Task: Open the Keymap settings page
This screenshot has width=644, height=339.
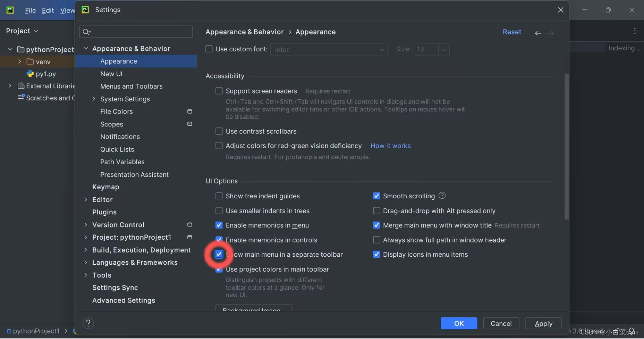Action: coord(106,187)
